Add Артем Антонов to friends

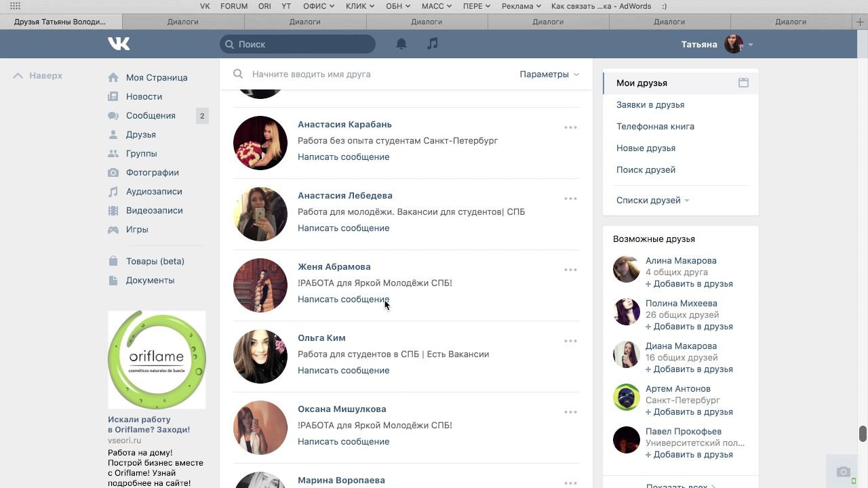(689, 411)
